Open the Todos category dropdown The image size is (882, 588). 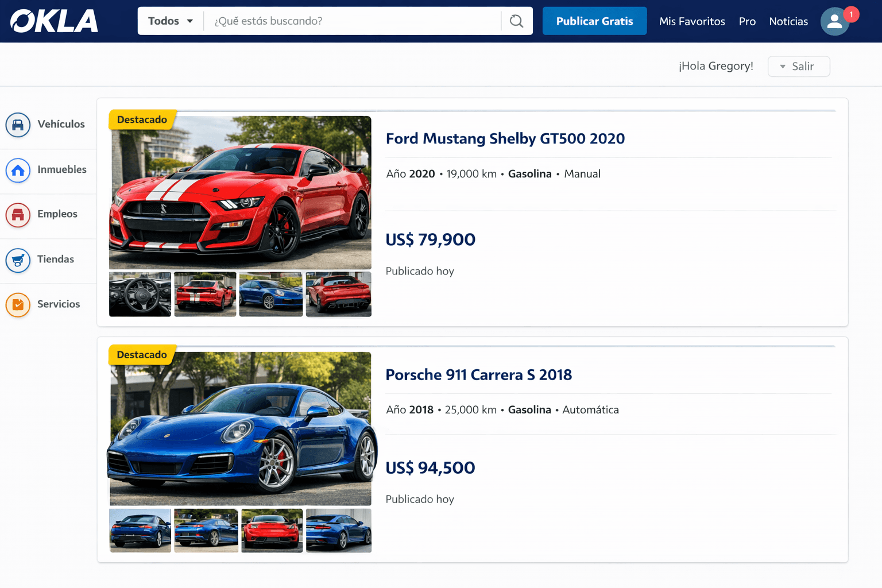tap(169, 21)
